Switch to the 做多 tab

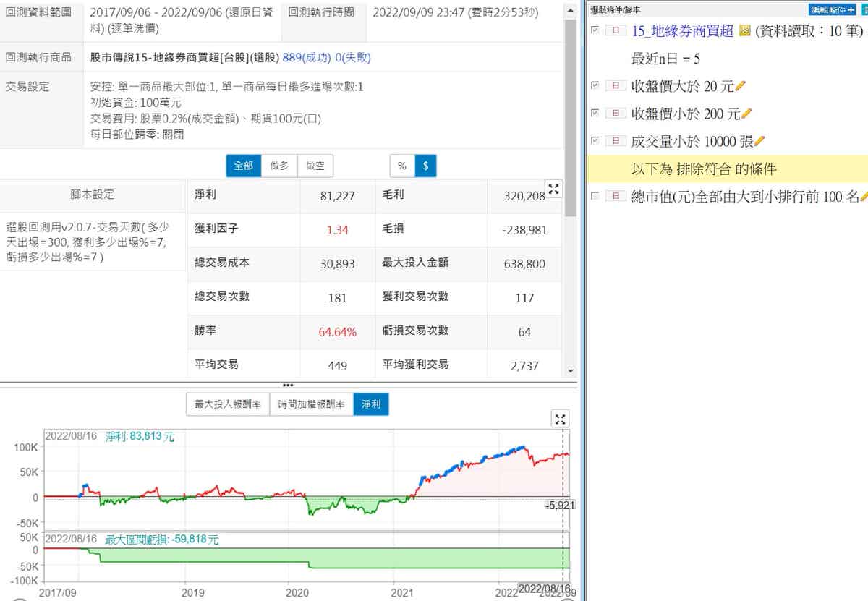[x=279, y=166]
